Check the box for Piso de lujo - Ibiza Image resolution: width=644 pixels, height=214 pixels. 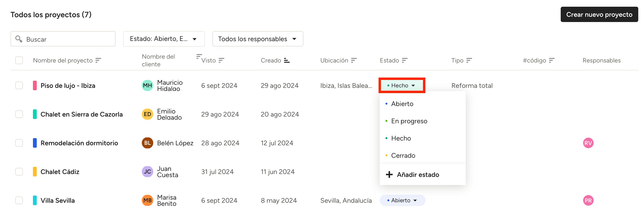pos(19,86)
